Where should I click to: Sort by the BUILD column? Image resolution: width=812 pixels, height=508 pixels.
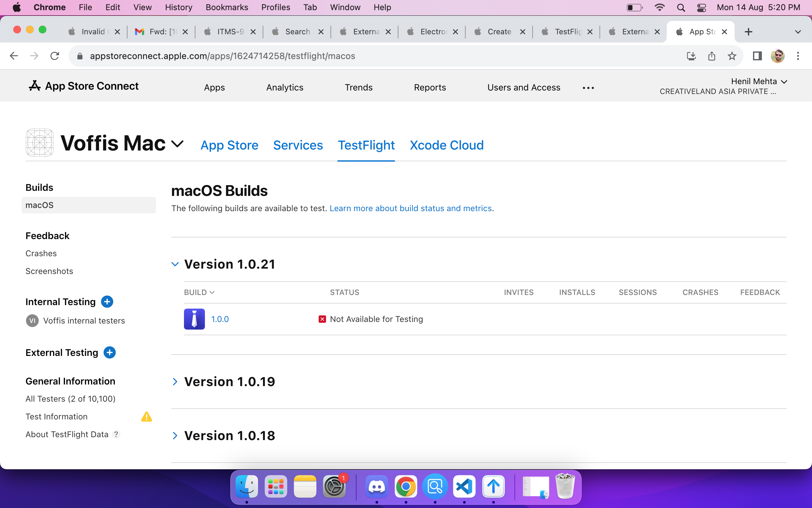tap(199, 292)
